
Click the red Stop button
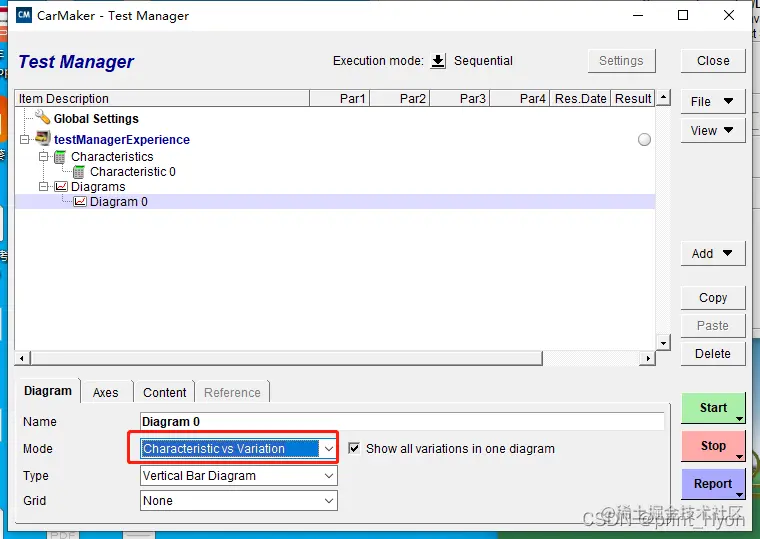(713, 445)
